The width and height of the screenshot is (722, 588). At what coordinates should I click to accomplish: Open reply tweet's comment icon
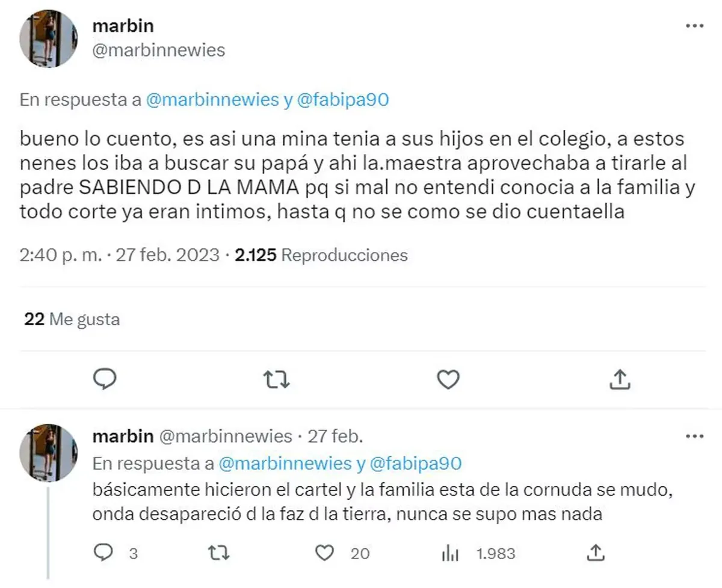[105, 552]
